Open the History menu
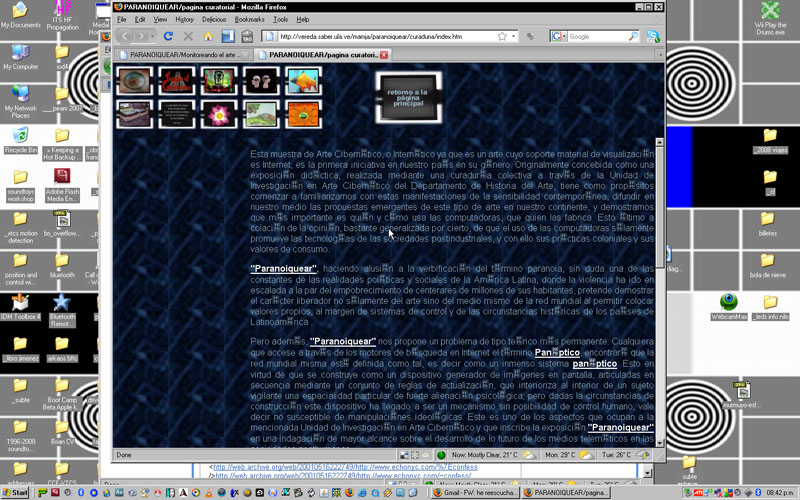Screen dimensions: 800x500 184,19
